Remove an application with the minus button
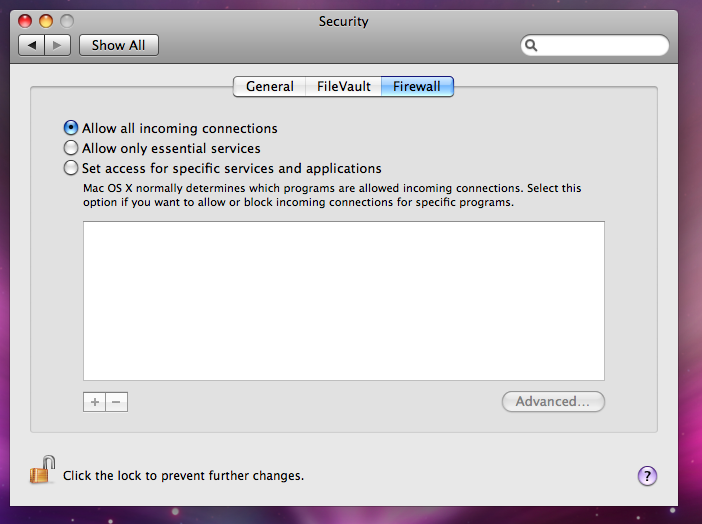The image size is (702, 524). pos(116,402)
